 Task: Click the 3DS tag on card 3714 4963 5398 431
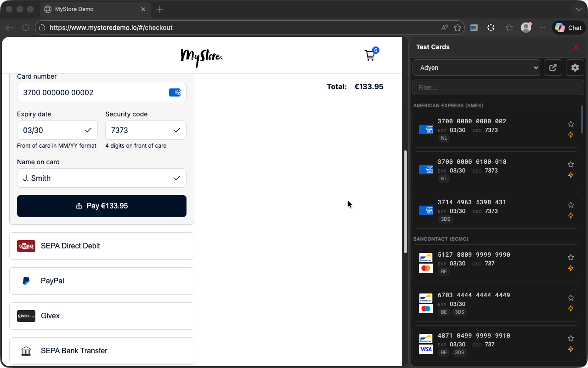(446, 219)
